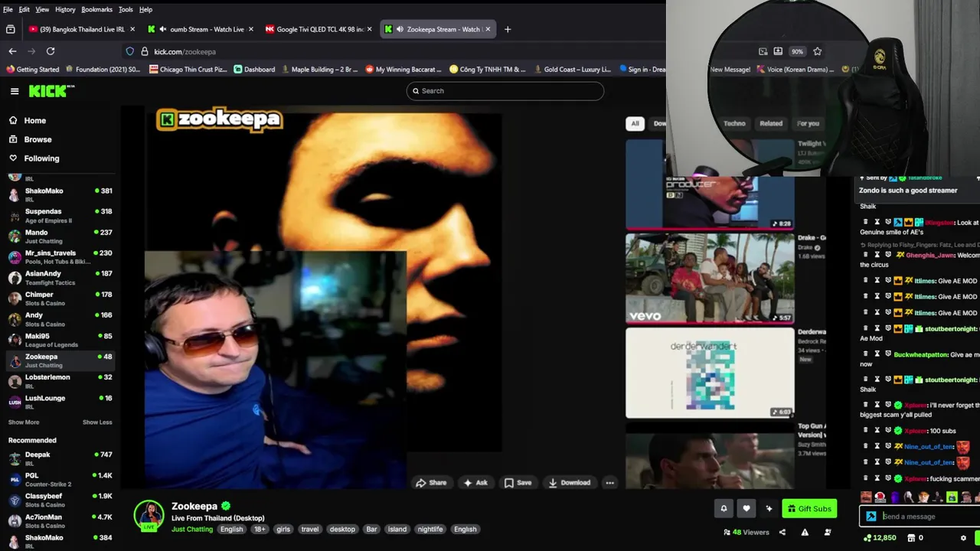Click Share under the video

431,483
